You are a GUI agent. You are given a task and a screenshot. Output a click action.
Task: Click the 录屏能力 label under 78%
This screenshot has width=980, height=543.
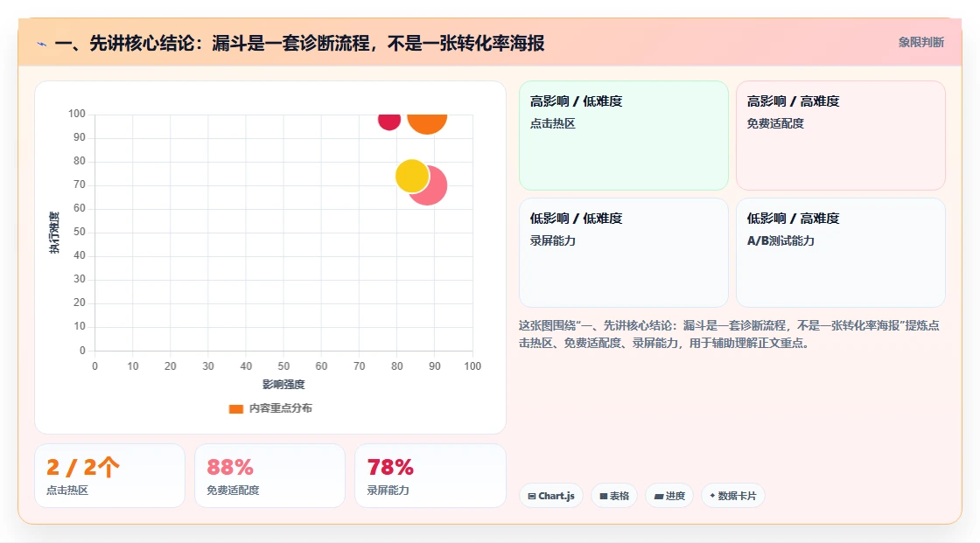pos(388,491)
